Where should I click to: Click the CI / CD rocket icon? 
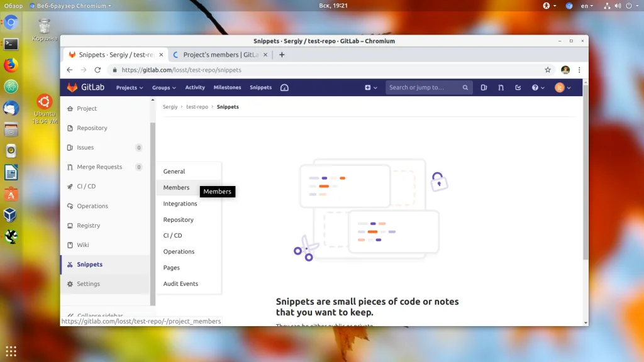coord(70,186)
